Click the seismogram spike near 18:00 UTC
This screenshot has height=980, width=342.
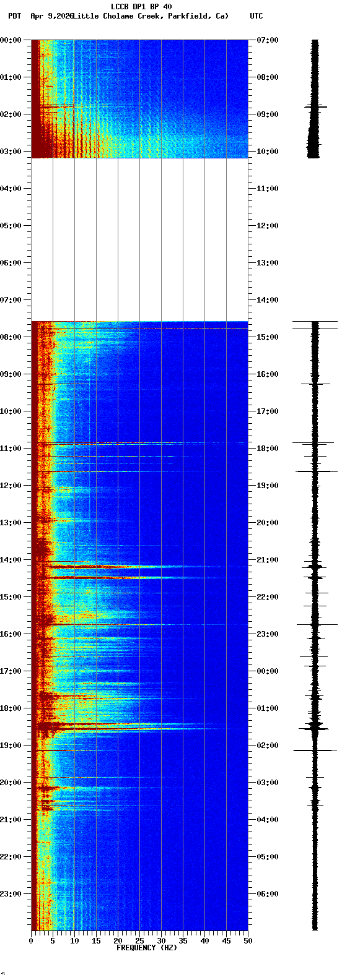click(313, 443)
